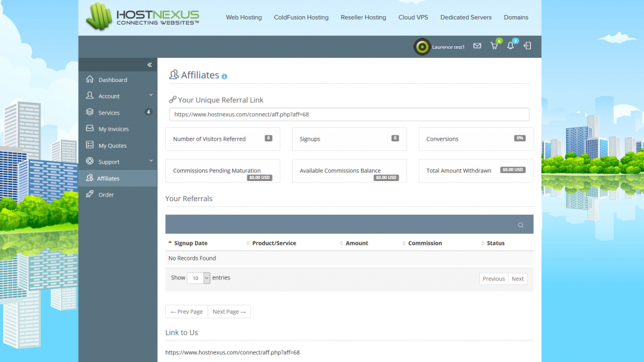Click the Laurence test1 user avatar
This screenshot has width=644, height=362.
click(x=422, y=47)
